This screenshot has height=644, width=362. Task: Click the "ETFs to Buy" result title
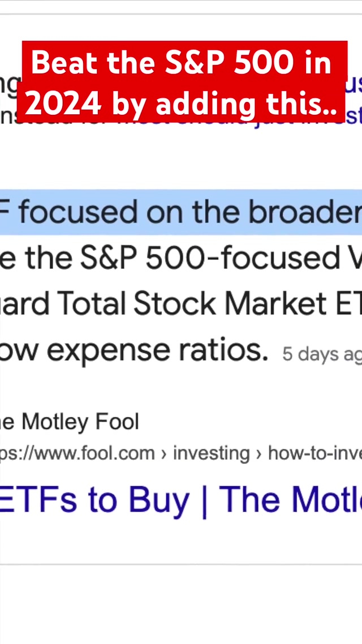point(93,500)
